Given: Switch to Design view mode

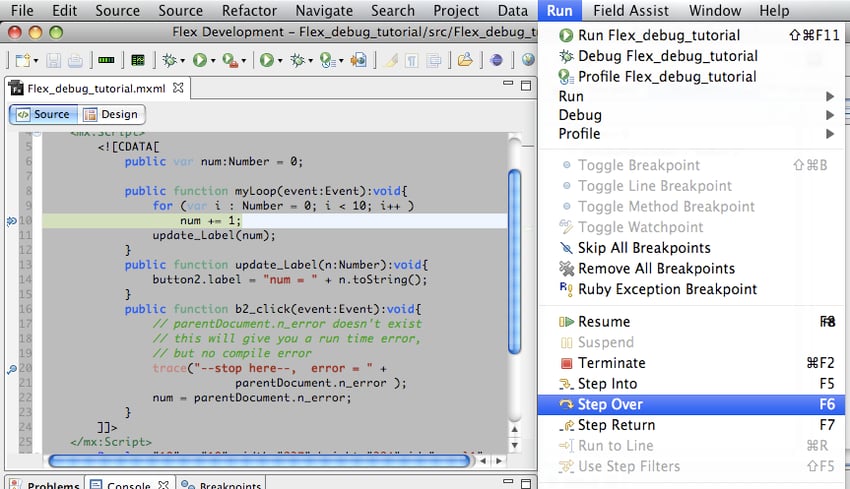Looking at the screenshot, I should 111,114.
